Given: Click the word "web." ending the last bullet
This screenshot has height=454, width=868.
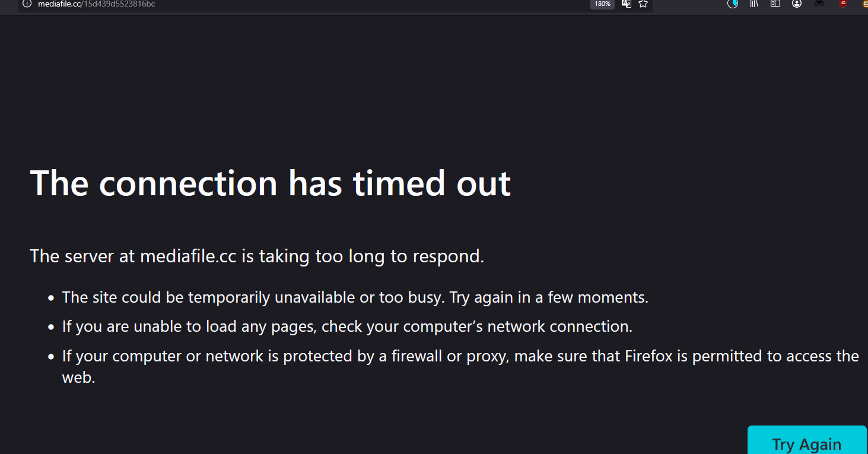Looking at the screenshot, I should click(79, 377).
